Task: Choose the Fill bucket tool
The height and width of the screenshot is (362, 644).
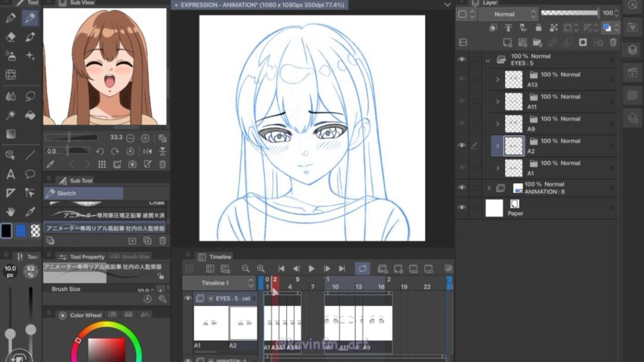Action: 30,115
